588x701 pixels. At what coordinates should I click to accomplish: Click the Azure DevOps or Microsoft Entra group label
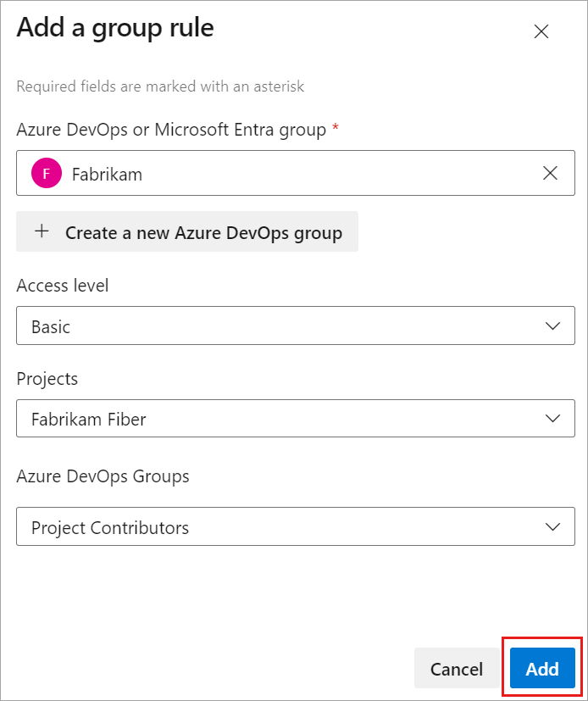click(x=171, y=130)
